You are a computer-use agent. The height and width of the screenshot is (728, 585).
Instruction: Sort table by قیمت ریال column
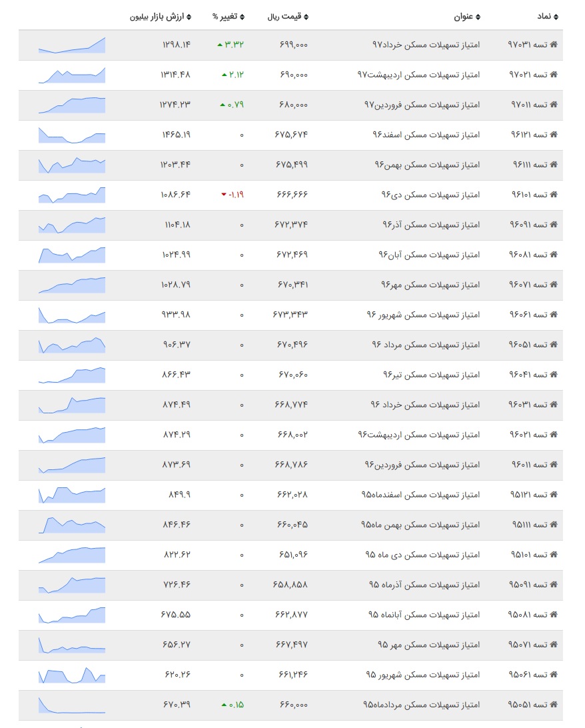coord(288,17)
